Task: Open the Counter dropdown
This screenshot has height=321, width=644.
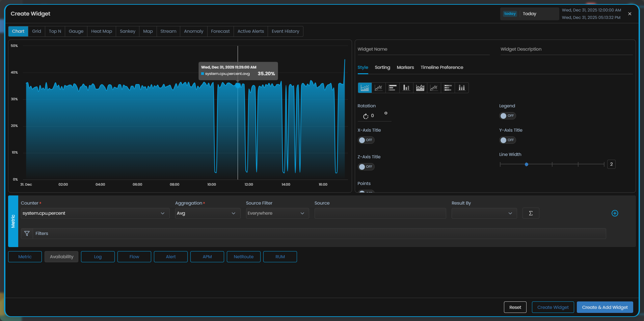Action: pyautogui.click(x=95, y=213)
